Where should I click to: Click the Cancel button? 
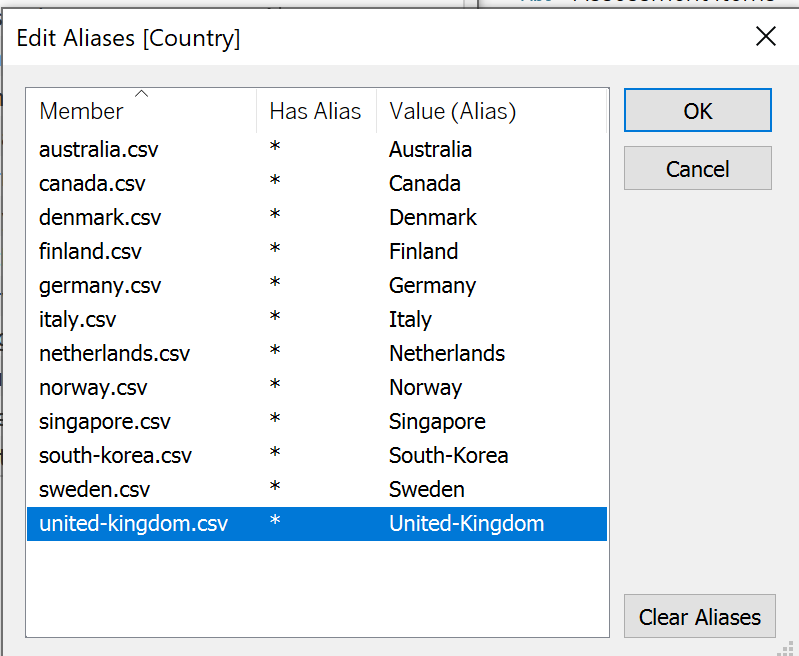[697, 169]
